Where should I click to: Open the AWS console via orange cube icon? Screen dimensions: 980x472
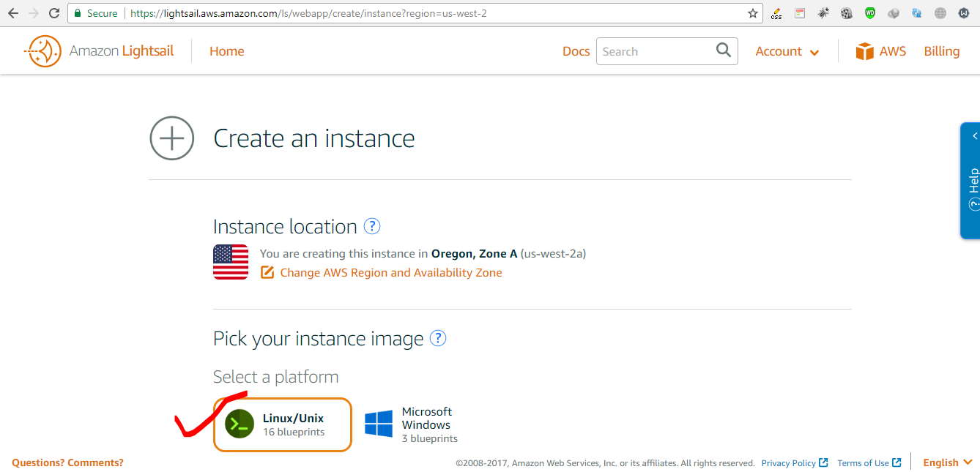864,50
